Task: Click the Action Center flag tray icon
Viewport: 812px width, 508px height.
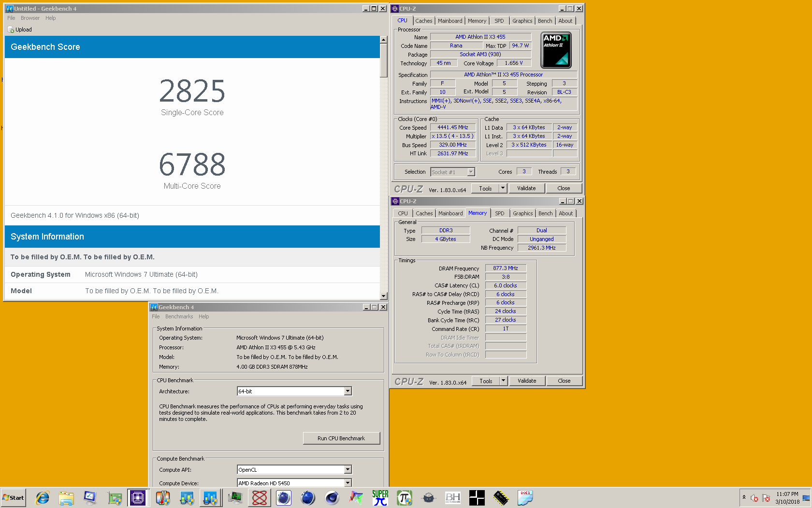Action: coord(766,498)
